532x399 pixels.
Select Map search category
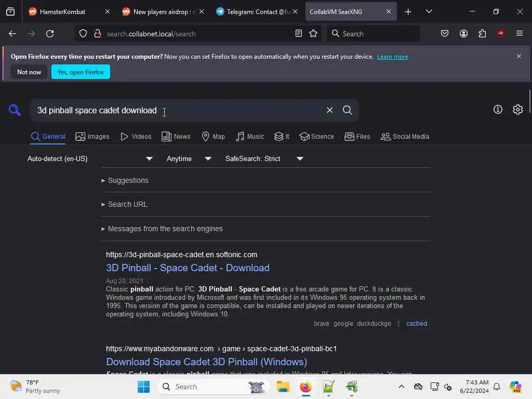point(213,137)
